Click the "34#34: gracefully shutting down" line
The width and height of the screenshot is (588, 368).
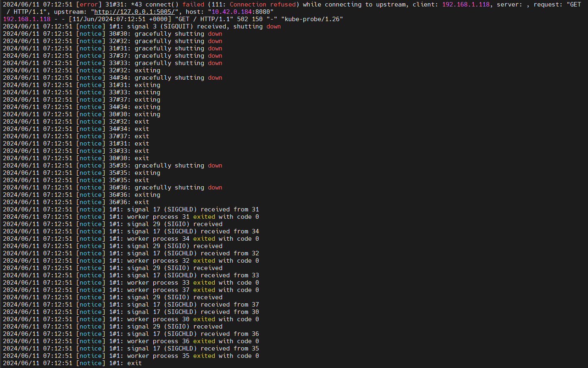[166, 78]
